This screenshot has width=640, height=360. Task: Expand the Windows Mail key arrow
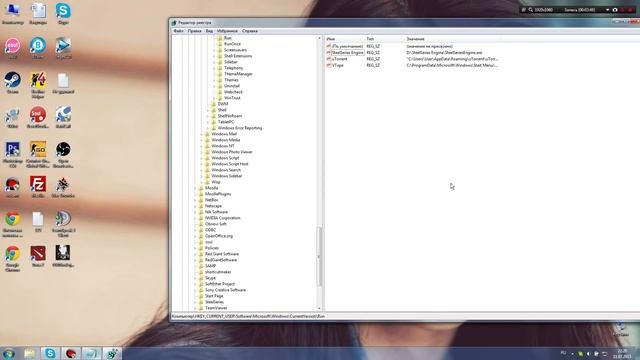tap(201, 134)
